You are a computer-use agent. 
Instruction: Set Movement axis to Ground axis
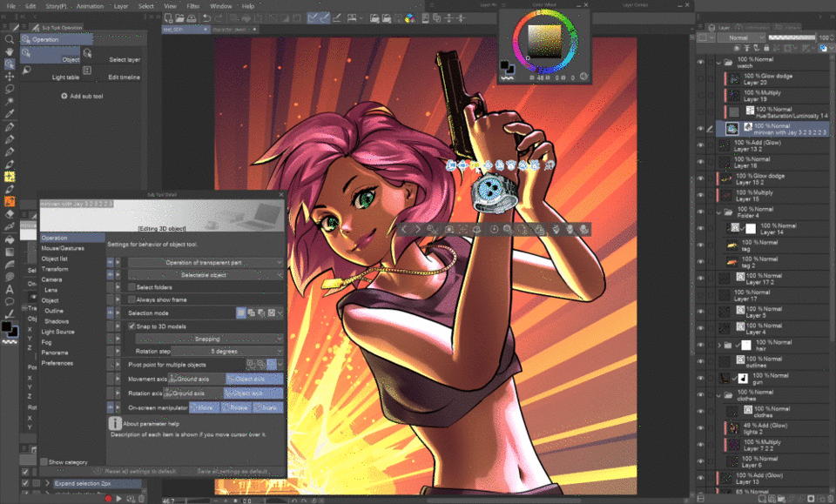[195, 379]
